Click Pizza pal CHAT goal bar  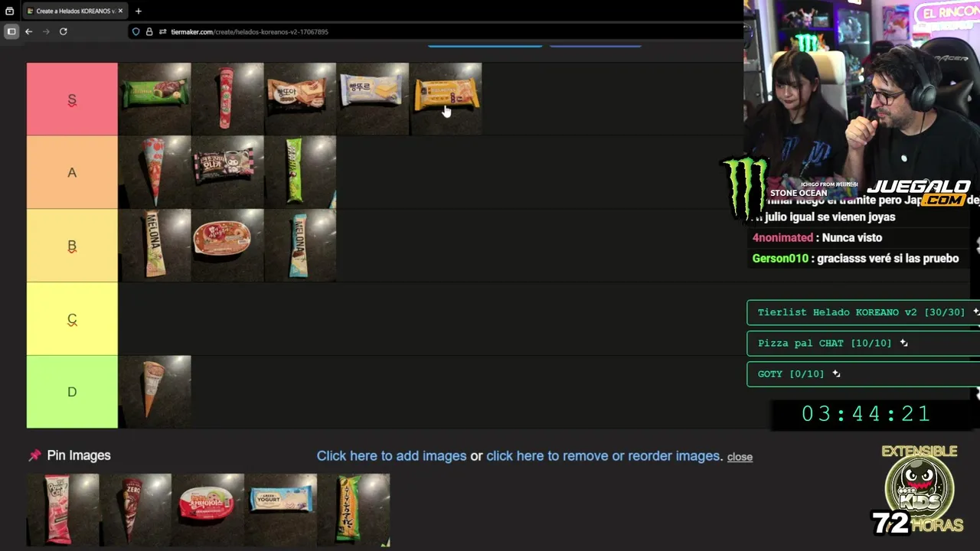(x=863, y=343)
